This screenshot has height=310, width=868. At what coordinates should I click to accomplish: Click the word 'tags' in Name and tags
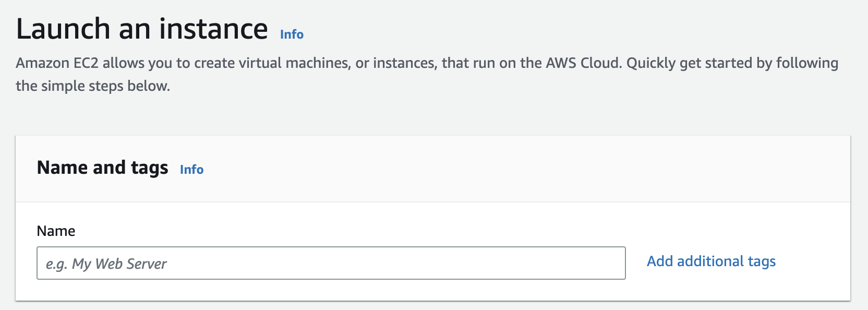[150, 168]
